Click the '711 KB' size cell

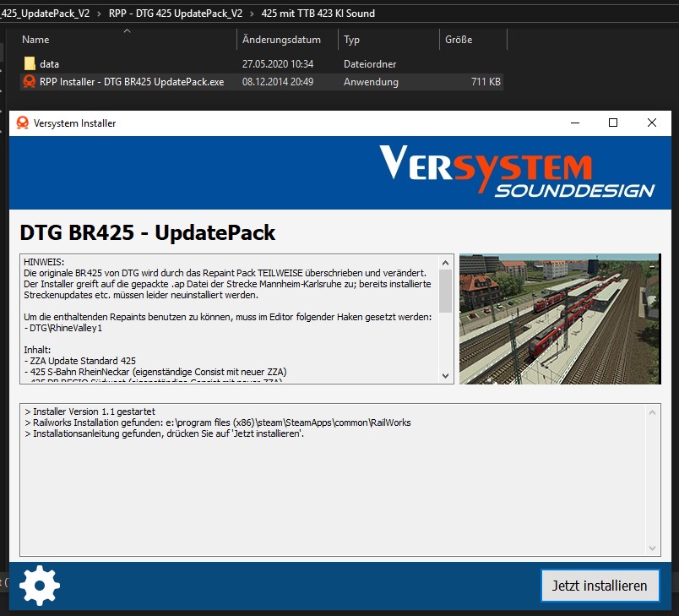(x=486, y=82)
